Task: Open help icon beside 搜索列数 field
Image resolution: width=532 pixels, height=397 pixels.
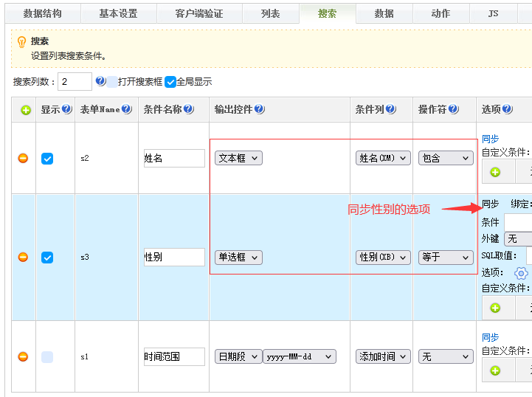Action: click(x=100, y=81)
